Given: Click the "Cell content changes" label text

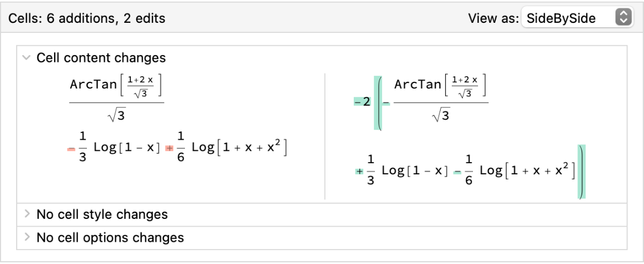Looking at the screenshot, I should (x=101, y=57).
